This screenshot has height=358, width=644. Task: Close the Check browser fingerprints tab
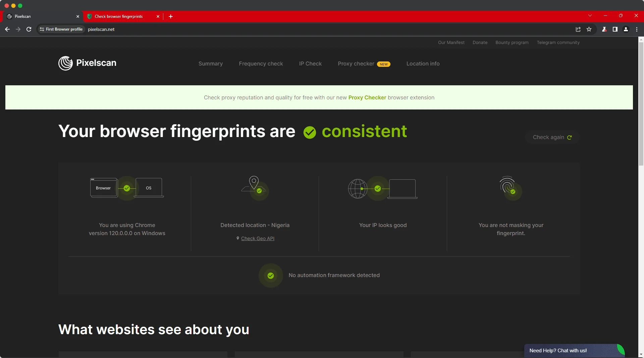[x=158, y=16]
